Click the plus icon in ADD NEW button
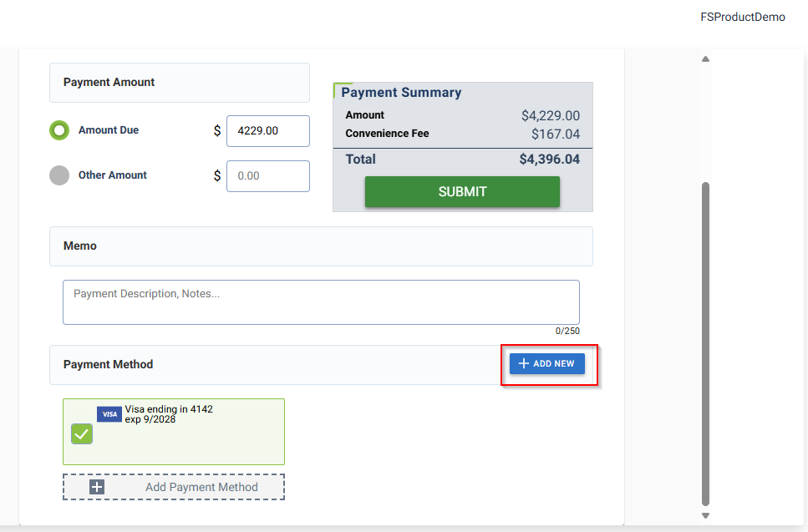The height and width of the screenshot is (532, 808). (x=524, y=364)
